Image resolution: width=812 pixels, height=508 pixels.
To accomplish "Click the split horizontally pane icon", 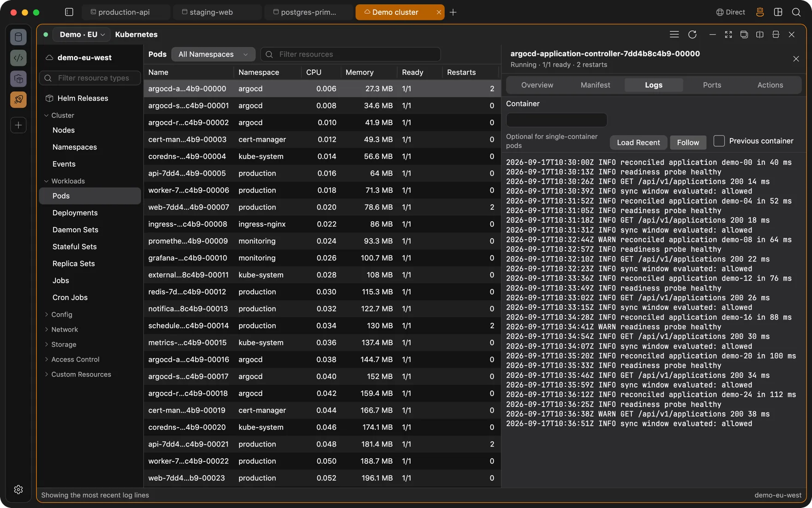I will tap(776, 35).
